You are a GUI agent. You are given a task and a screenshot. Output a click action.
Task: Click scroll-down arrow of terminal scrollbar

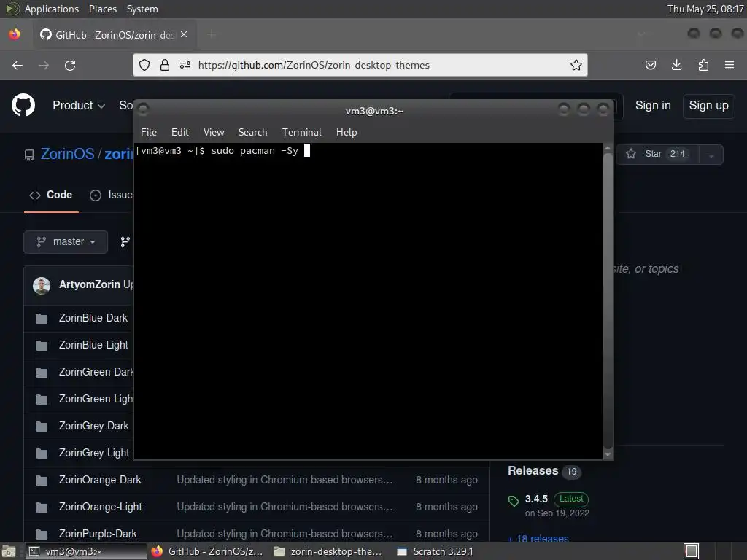(608, 455)
